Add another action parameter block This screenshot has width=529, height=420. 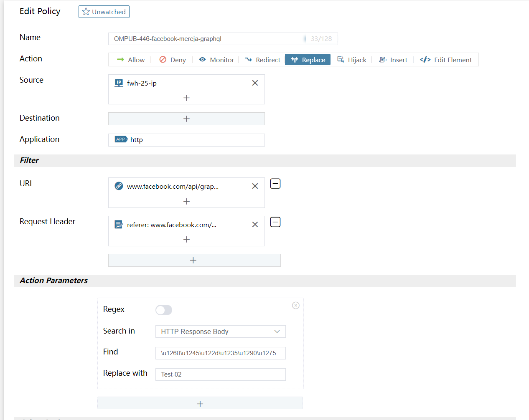(200, 403)
